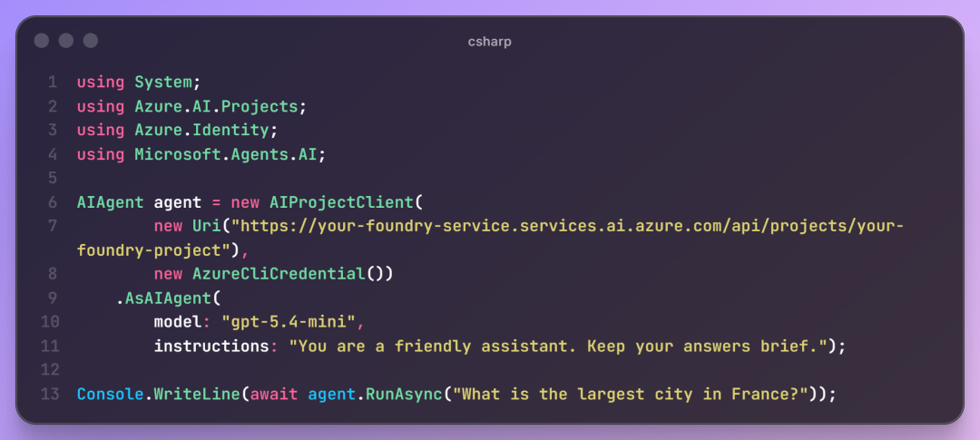This screenshot has width=980, height=440.
Task: Click the third gray window dot
Action: click(91, 41)
